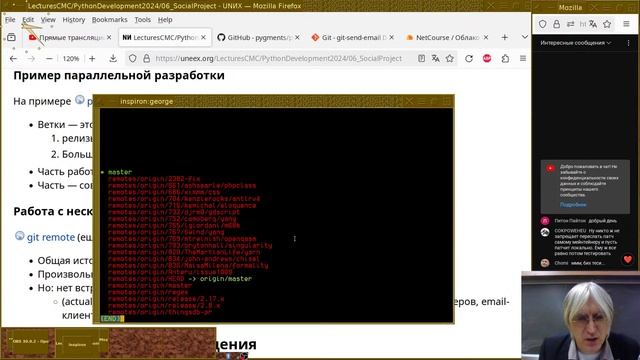Click the master branch line in terminal
The image size is (640, 360).
[120, 172]
